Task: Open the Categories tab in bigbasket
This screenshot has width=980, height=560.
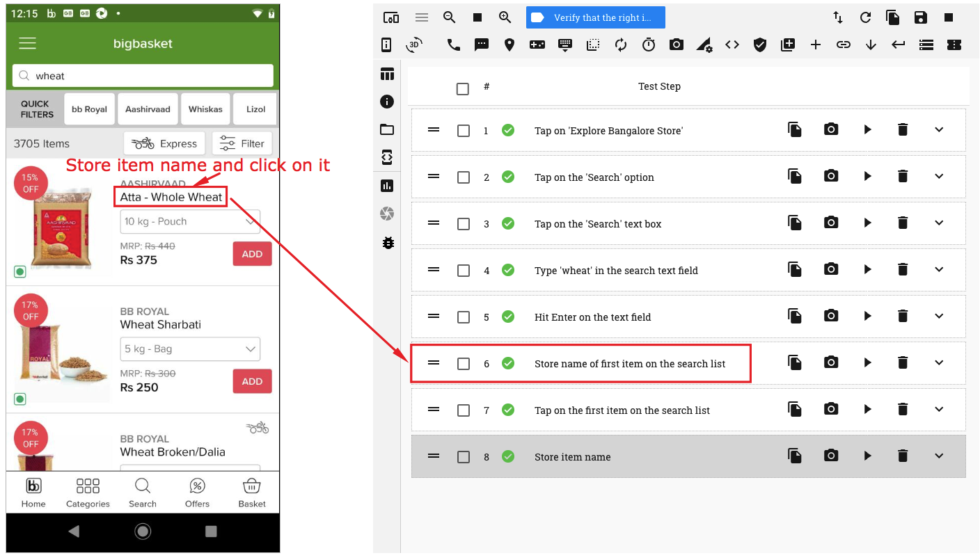Action: tap(88, 493)
